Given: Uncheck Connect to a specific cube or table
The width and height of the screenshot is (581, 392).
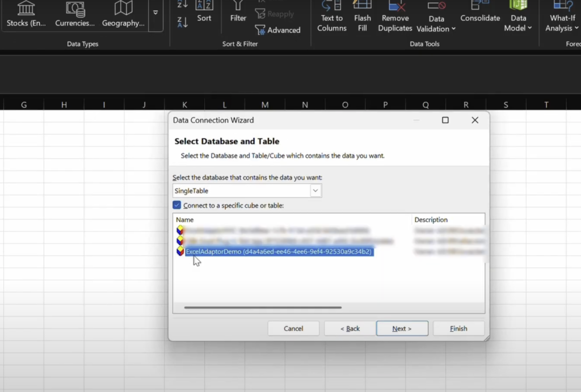Looking at the screenshot, I should (177, 205).
